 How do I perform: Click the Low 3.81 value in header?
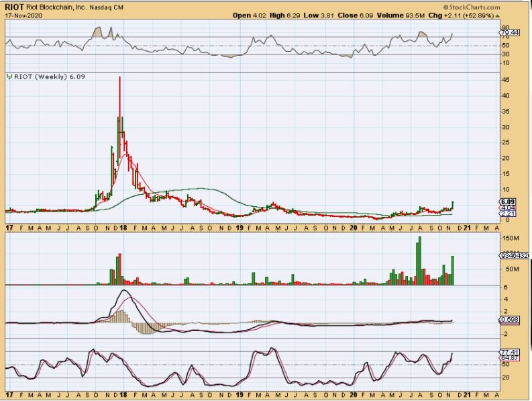pyautogui.click(x=319, y=15)
